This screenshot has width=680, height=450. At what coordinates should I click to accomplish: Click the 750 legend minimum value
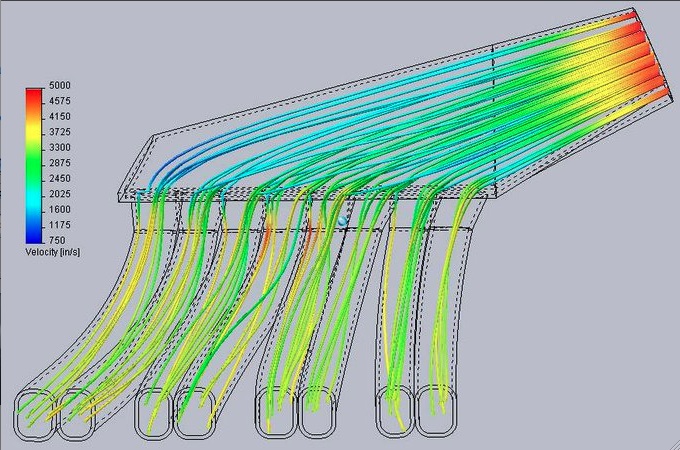57,240
